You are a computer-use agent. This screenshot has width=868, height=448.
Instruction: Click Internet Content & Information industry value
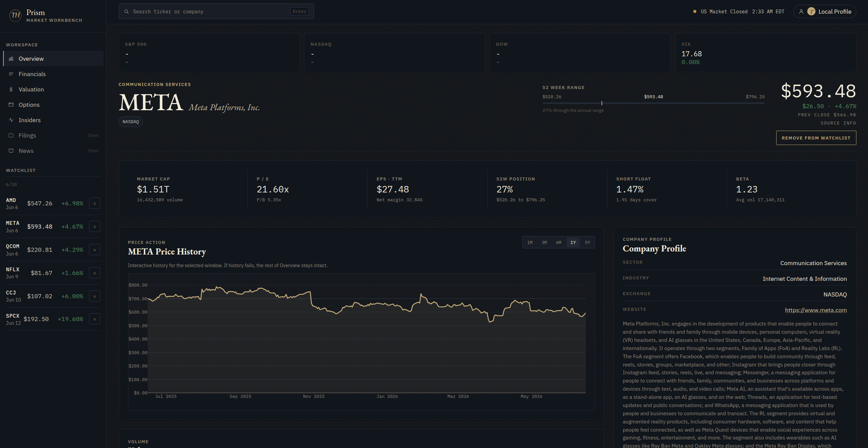pos(805,279)
